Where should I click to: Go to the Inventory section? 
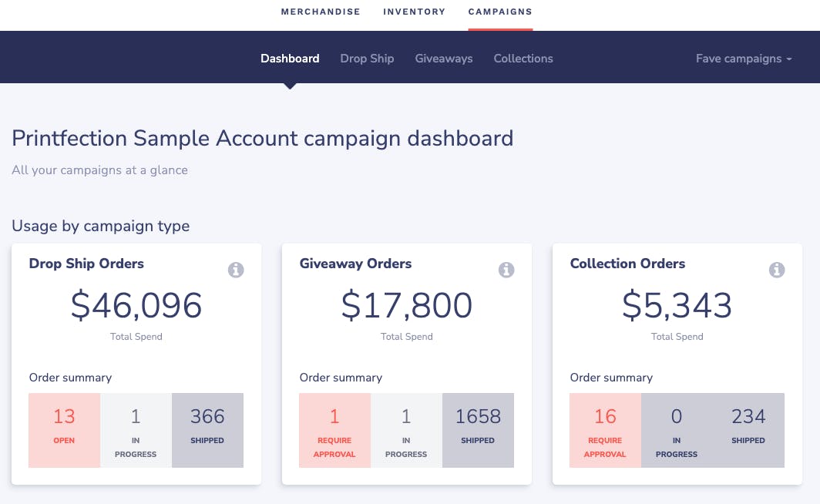(414, 12)
